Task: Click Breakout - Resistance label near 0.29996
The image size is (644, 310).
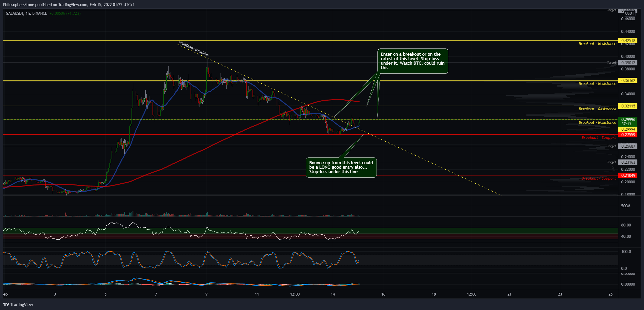Action: point(597,122)
